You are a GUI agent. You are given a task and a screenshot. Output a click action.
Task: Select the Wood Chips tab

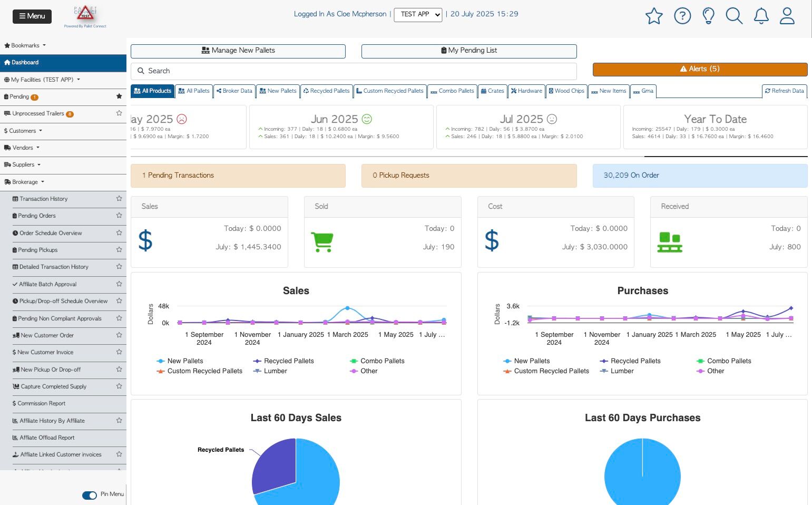566,91
